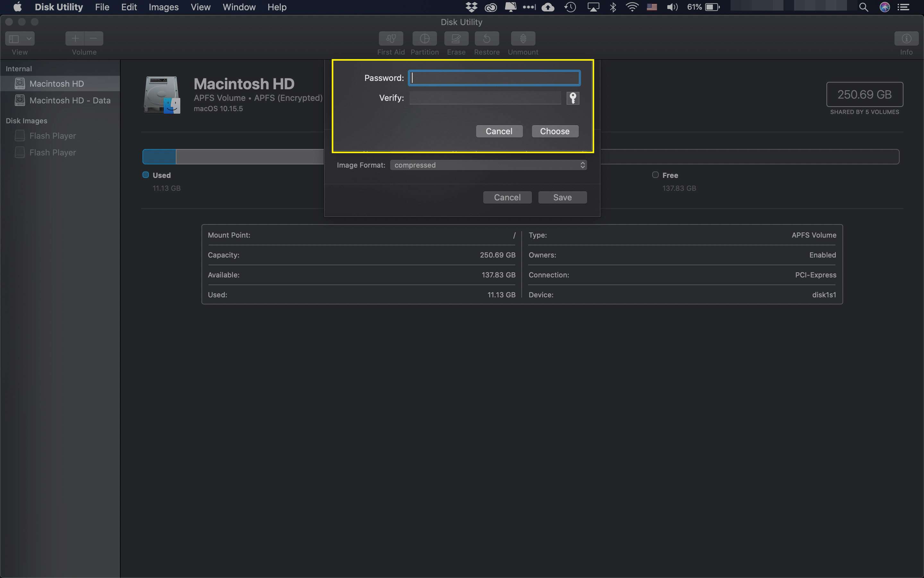Open the Info toolbar button

(906, 39)
